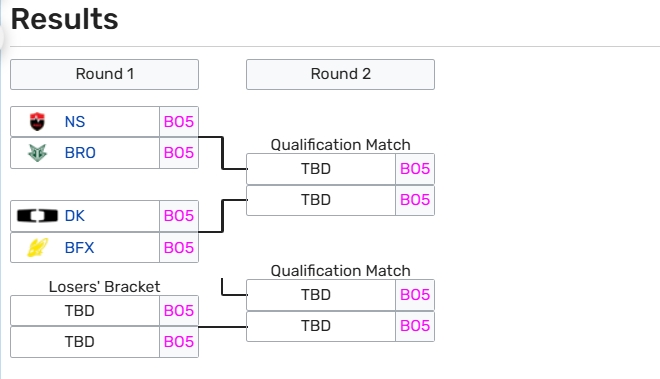Click bottom TBD in lower Qualification Match
The height and width of the screenshot is (379, 660).
[x=321, y=326]
